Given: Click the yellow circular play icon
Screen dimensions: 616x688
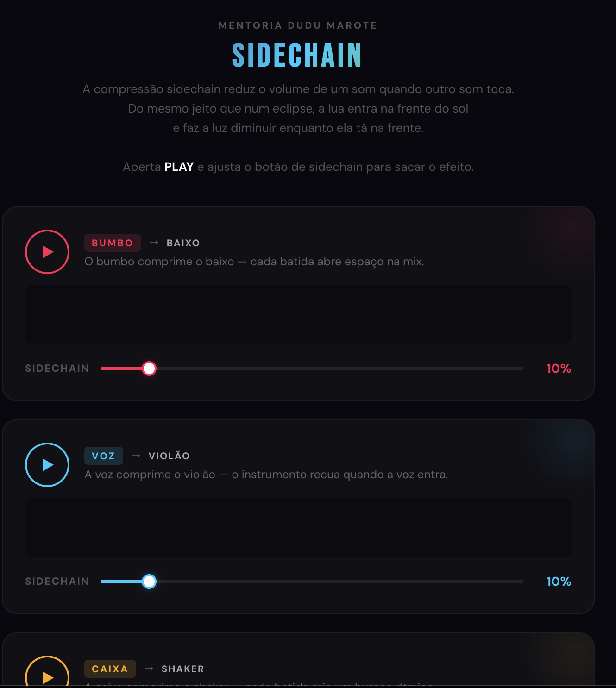Looking at the screenshot, I should pos(47,677).
